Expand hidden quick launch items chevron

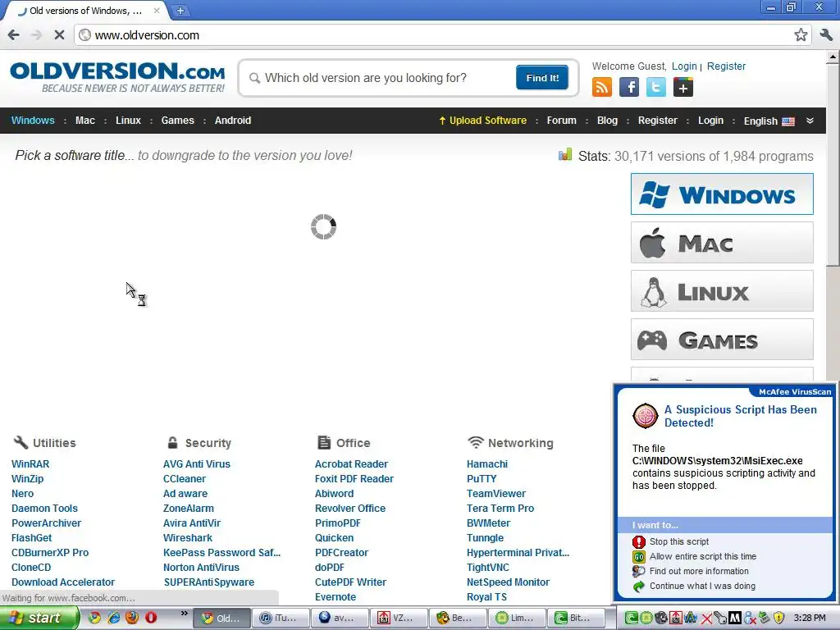click(x=185, y=614)
